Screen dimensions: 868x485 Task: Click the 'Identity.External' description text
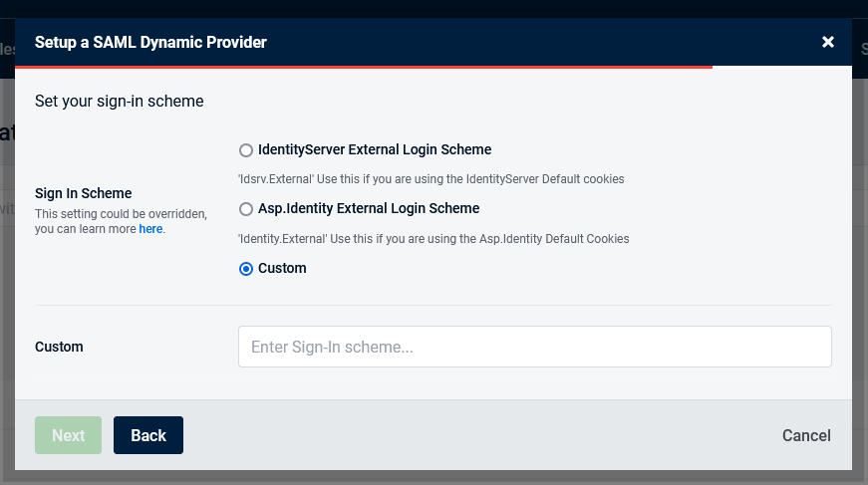click(433, 239)
